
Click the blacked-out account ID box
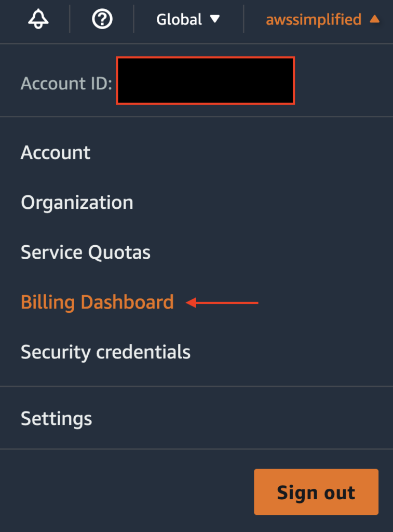click(205, 81)
